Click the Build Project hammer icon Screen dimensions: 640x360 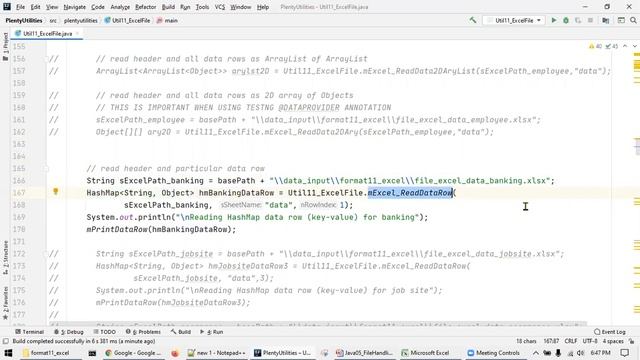point(473,20)
